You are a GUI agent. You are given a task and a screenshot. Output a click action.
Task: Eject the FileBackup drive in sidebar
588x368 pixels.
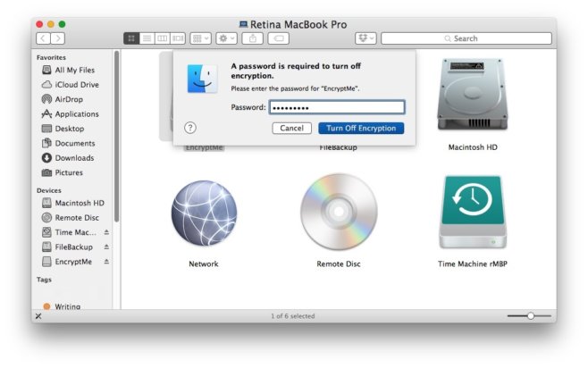[x=106, y=247]
